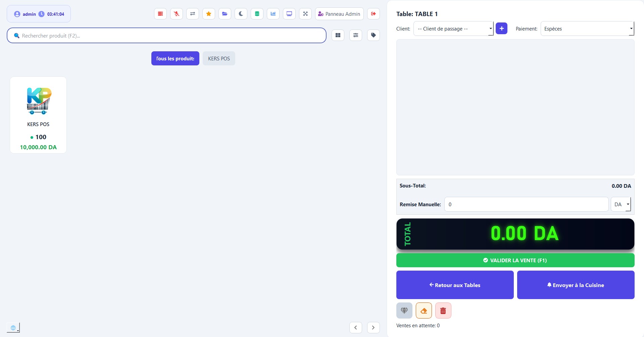Focus the Rechercher produit search field
644x337 pixels.
click(168, 36)
